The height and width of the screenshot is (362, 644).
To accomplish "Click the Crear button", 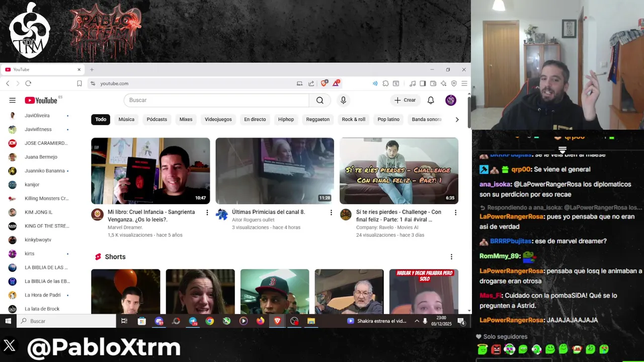I will [406, 100].
